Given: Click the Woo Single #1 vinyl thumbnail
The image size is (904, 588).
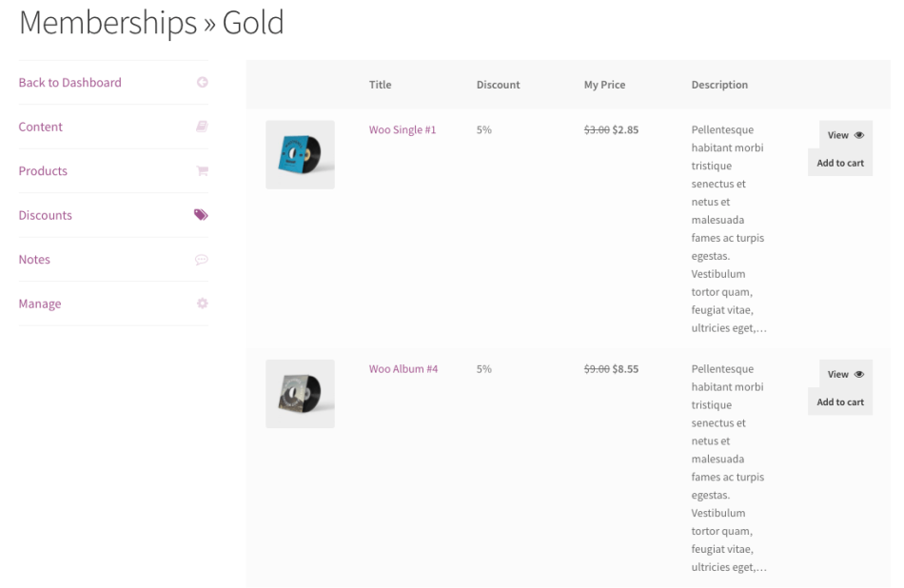Looking at the screenshot, I should (300, 154).
